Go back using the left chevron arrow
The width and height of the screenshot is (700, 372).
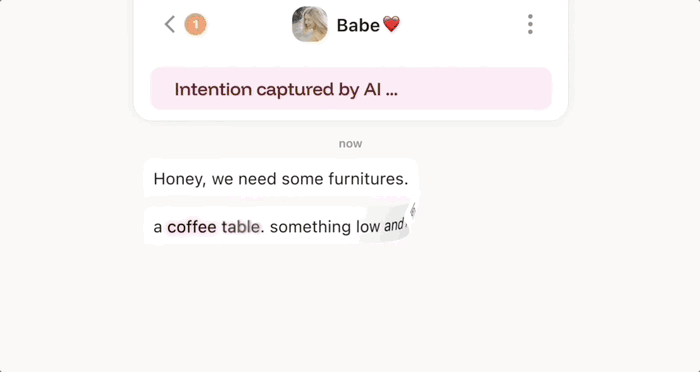170,24
